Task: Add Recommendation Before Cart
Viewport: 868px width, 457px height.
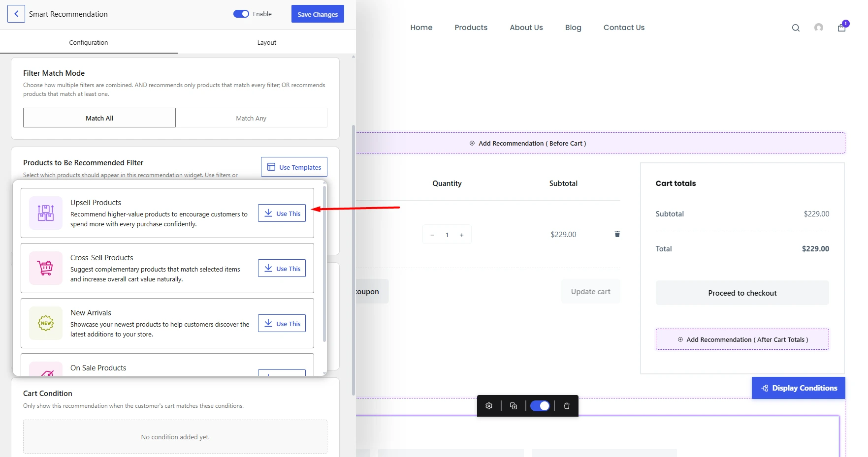Action: 528,143
